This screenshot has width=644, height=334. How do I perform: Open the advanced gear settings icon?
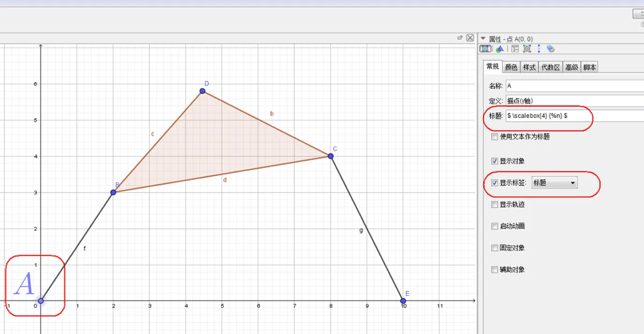pyautogui.click(x=551, y=49)
